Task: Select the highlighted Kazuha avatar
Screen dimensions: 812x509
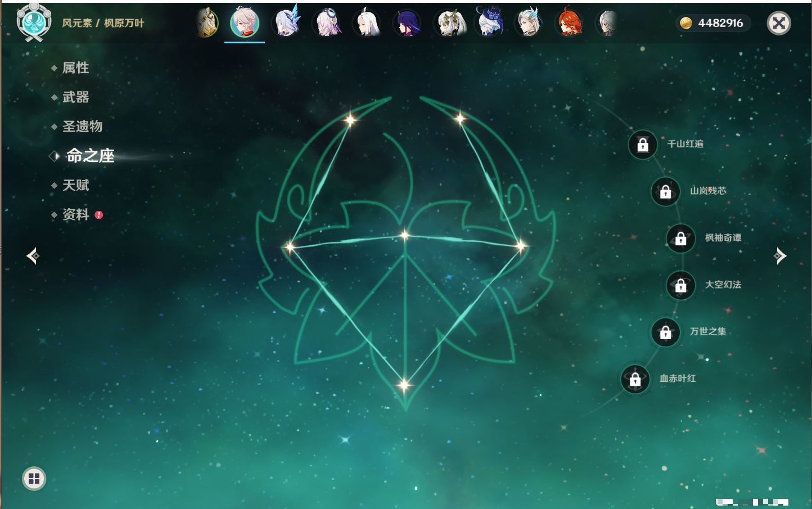Action: pyautogui.click(x=245, y=22)
